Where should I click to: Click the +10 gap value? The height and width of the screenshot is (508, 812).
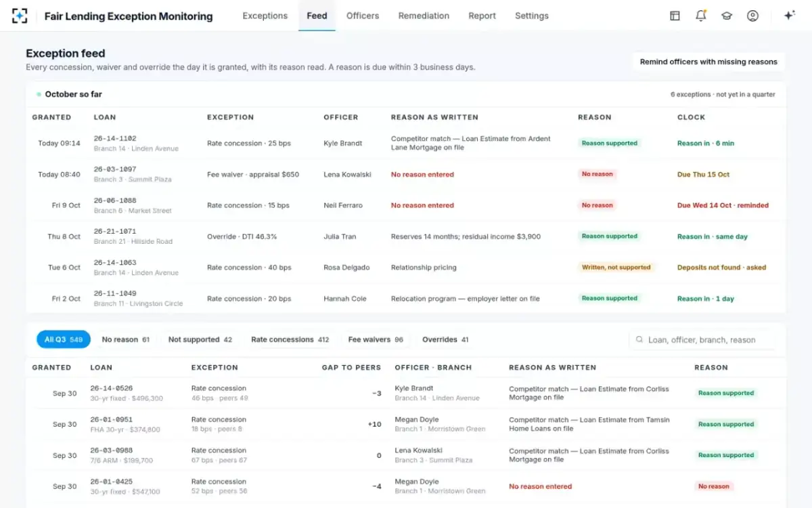374,425
